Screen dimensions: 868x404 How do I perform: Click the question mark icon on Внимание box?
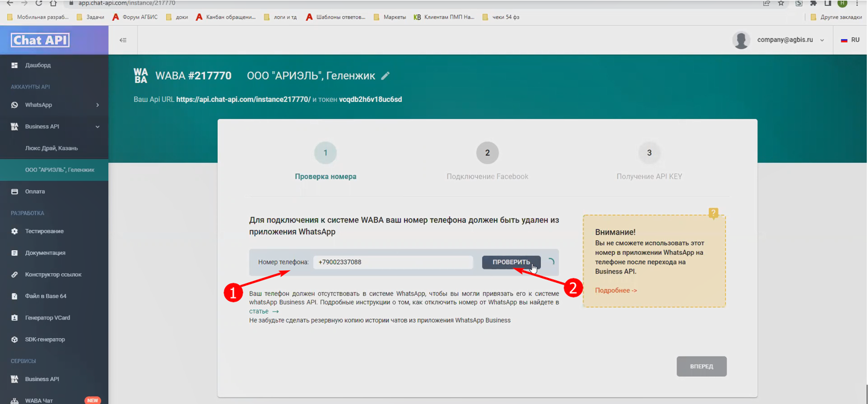tap(713, 213)
